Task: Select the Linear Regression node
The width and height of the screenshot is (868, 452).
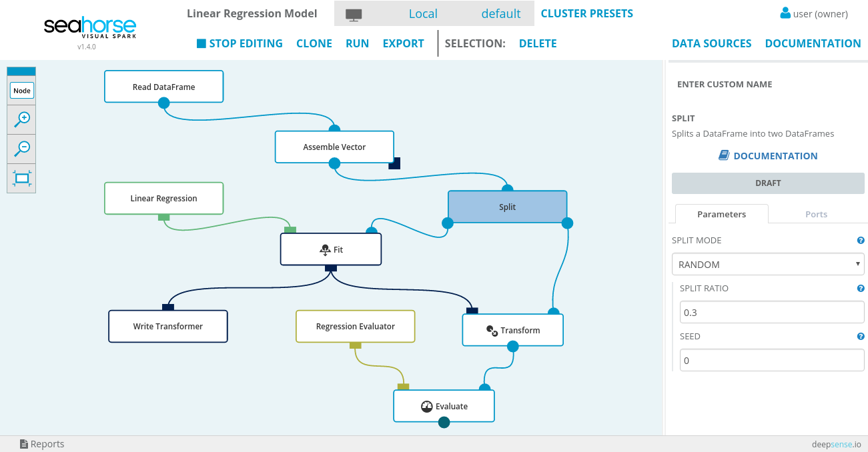Action: [163, 198]
